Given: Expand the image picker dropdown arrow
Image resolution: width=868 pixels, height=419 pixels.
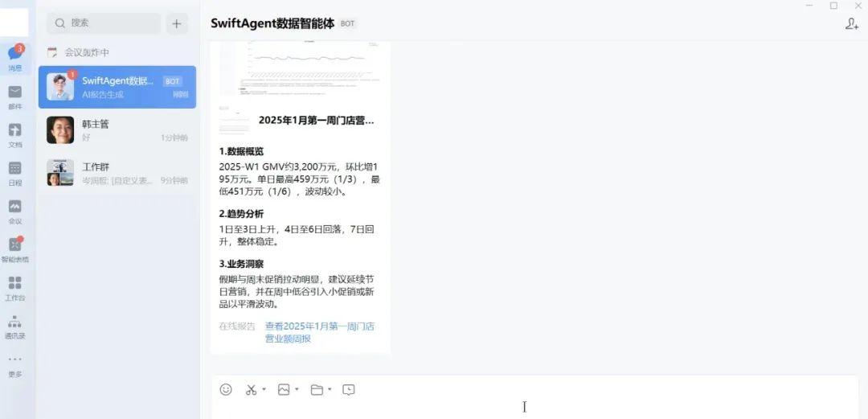Looking at the screenshot, I should pos(297,389).
